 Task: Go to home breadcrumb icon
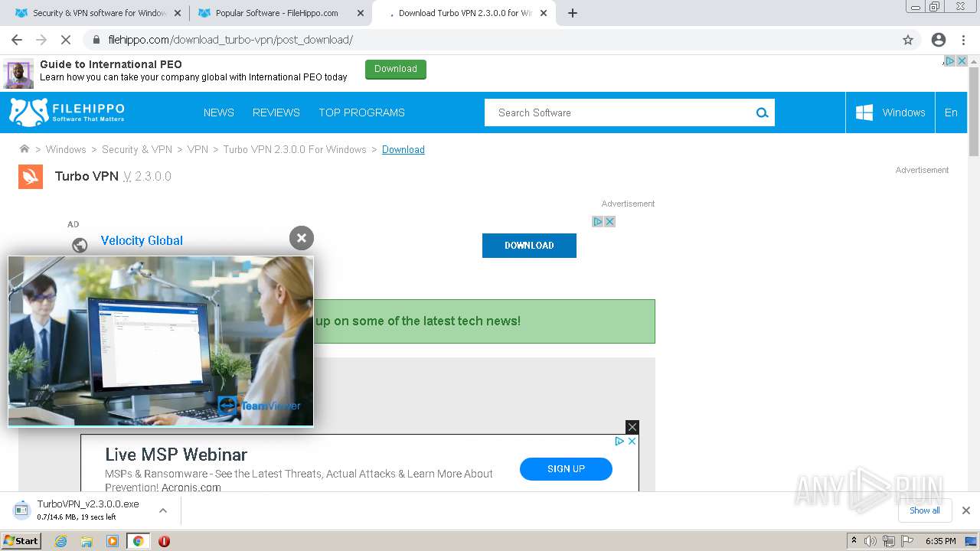click(24, 149)
